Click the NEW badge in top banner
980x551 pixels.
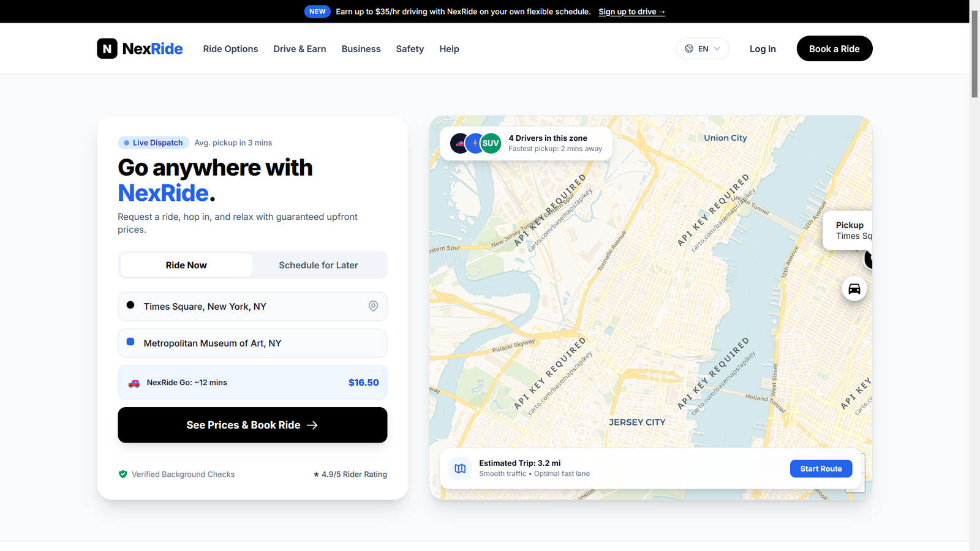(317, 12)
